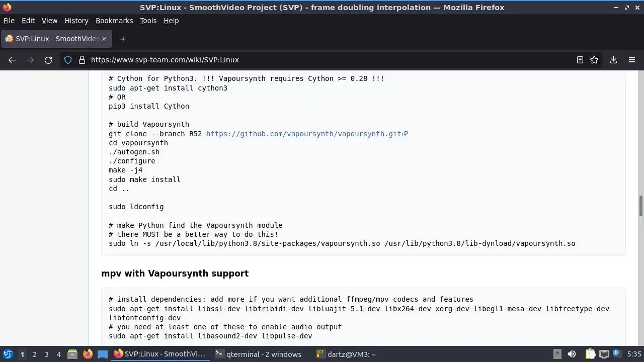Open the Tools menu
This screenshot has width=644, height=362.
(148, 21)
